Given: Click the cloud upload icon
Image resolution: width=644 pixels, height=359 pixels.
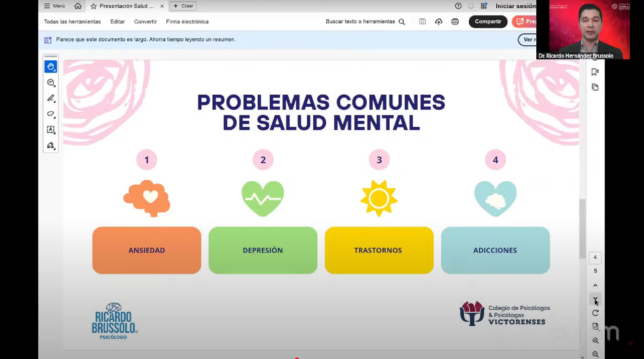Looking at the screenshot, I should [438, 22].
